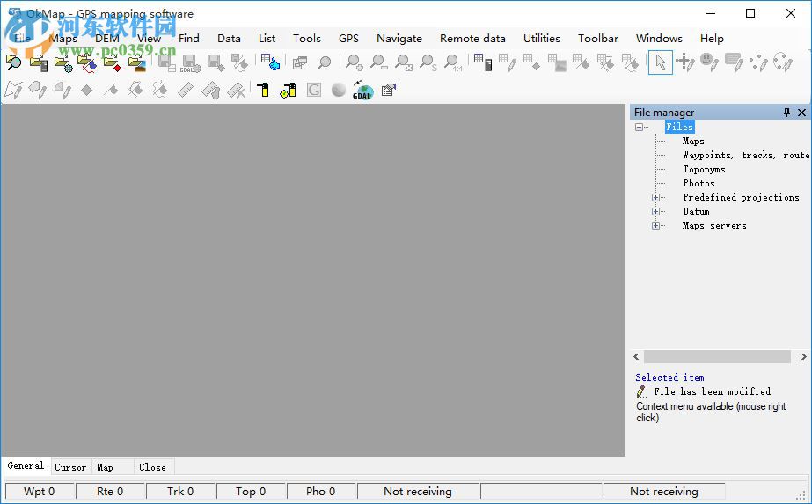Open the GPS menu
The height and width of the screenshot is (504, 812).
click(x=348, y=39)
